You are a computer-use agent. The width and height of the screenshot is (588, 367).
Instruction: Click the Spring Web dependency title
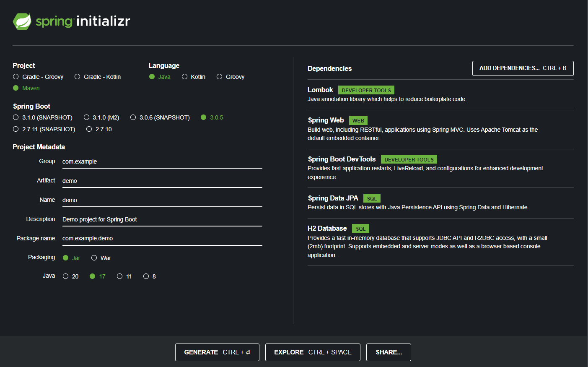(x=326, y=120)
